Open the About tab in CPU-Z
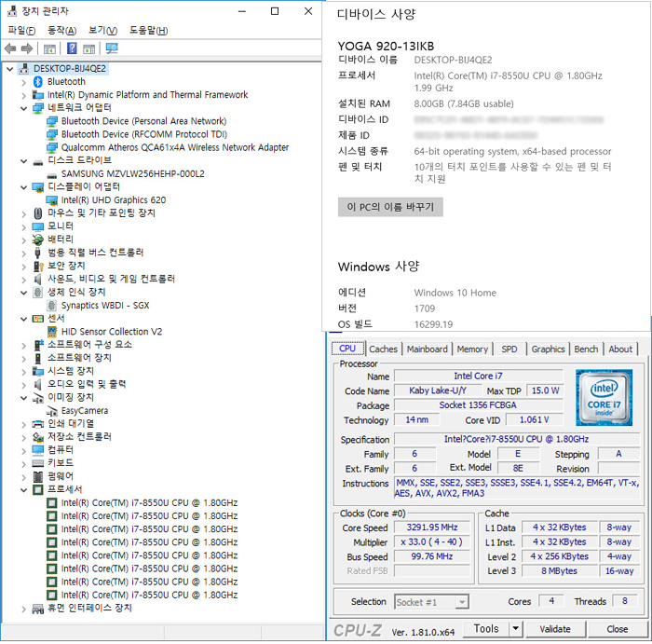This screenshot has height=644, width=652. (x=620, y=349)
